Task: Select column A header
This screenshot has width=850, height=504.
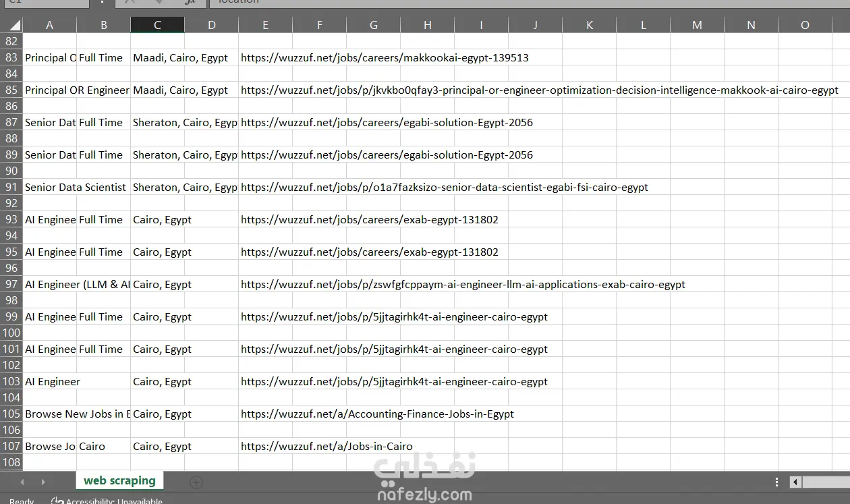Action: pyautogui.click(x=49, y=25)
